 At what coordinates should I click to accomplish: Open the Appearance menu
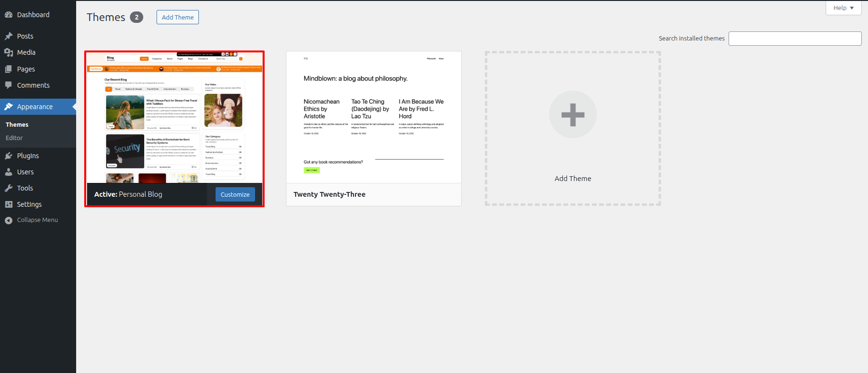tap(35, 107)
